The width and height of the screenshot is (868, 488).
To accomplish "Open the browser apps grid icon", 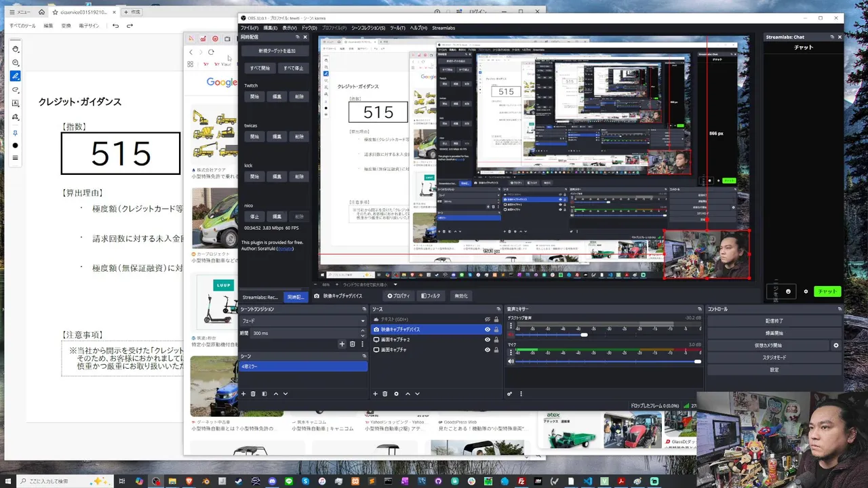I will (191, 64).
